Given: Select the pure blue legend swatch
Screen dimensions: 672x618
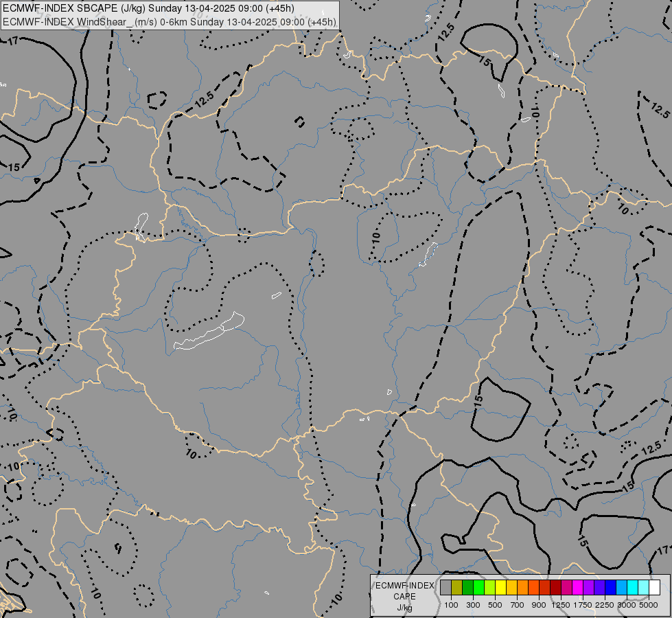Looking at the screenshot, I should click(x=610, y=587).
